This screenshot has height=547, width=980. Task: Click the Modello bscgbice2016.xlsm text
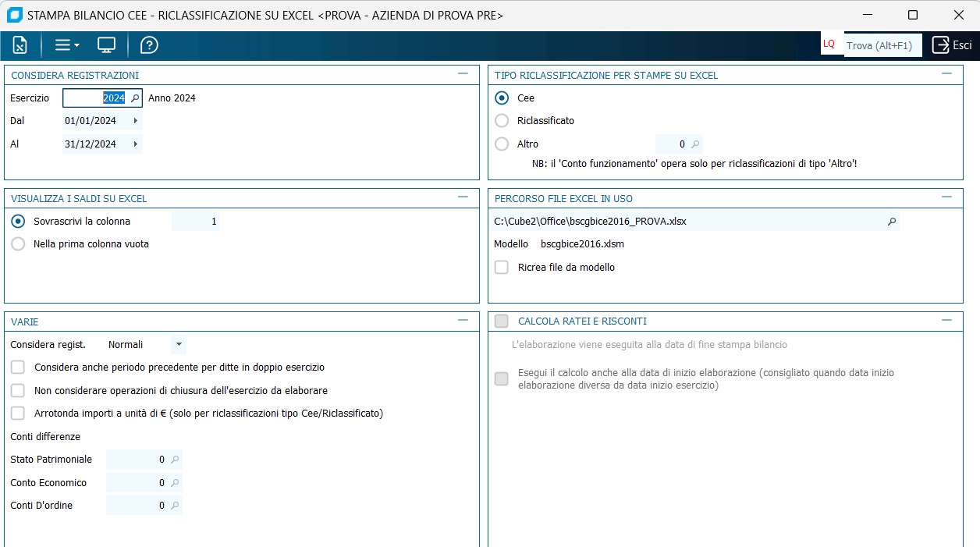(559, 244)
